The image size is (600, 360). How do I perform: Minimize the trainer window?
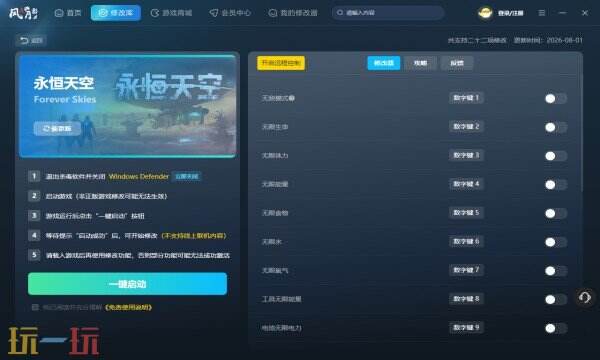click(x=562, y=13)
